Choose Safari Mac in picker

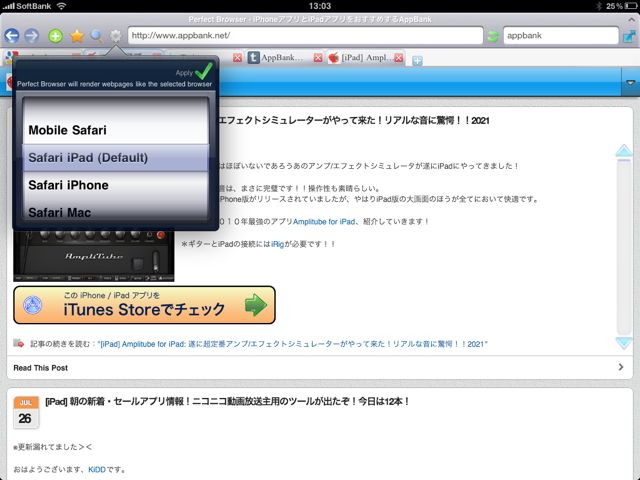[x=116, y=211]
